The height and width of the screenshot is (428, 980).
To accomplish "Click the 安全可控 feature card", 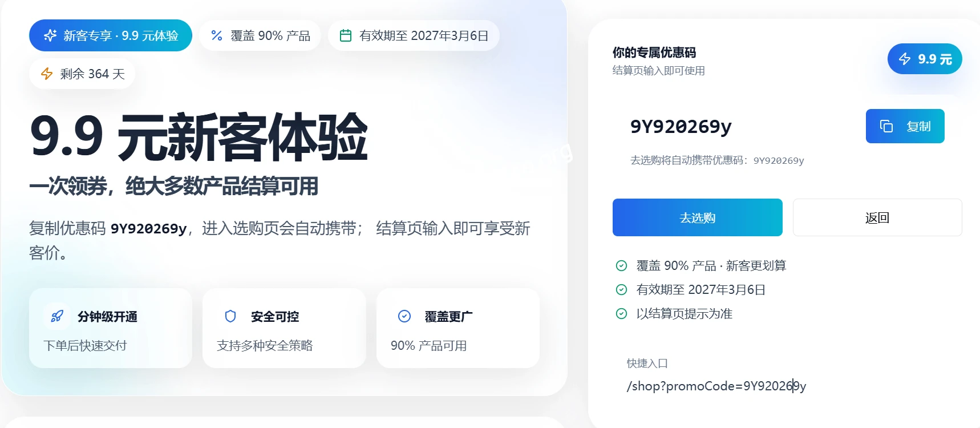I will coord(284,328).
